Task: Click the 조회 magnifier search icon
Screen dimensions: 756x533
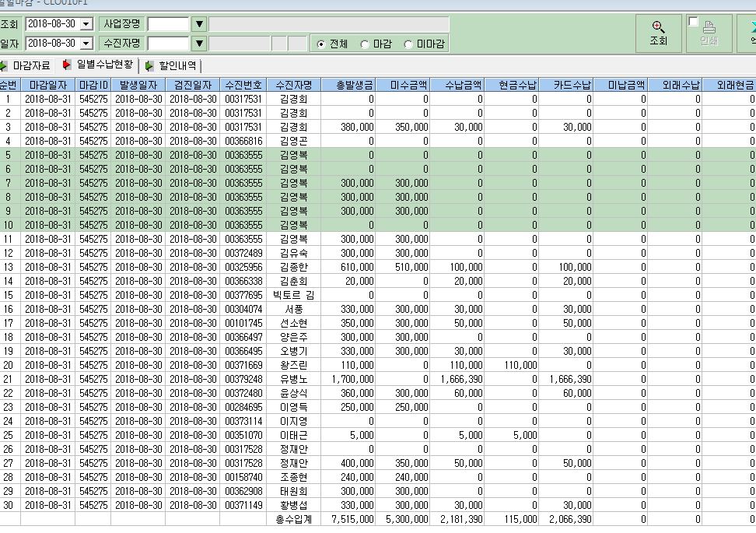Action: point(658,27)
